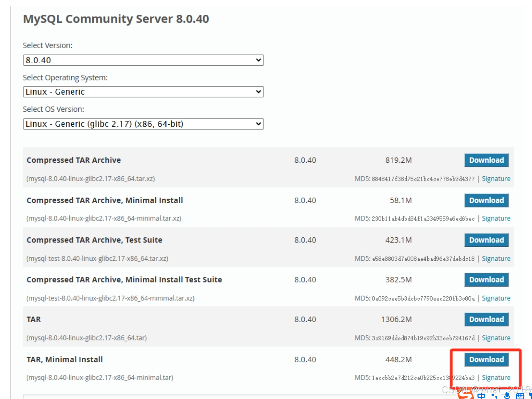Click MD5 value 8848417f38d75c21bc4ce778eb9d4377
The width and height of the screenshot is (532, 399).
[423, 179]
